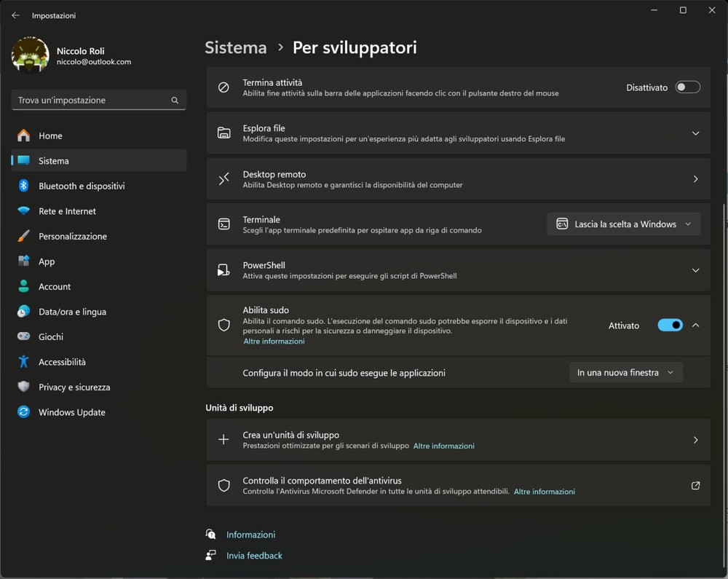Open the external link icon for antivirus behavior
Image resolution: width=728 pixels, height=579 pixels.
point(695,486)
